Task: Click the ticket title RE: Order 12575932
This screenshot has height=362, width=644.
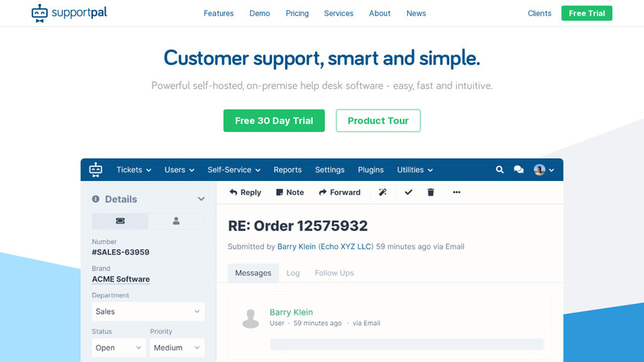Action: click(x=297, y=225)
